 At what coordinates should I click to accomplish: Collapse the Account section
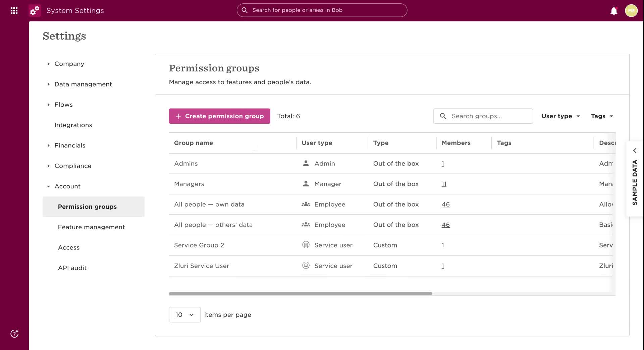(x=48, y=186)
